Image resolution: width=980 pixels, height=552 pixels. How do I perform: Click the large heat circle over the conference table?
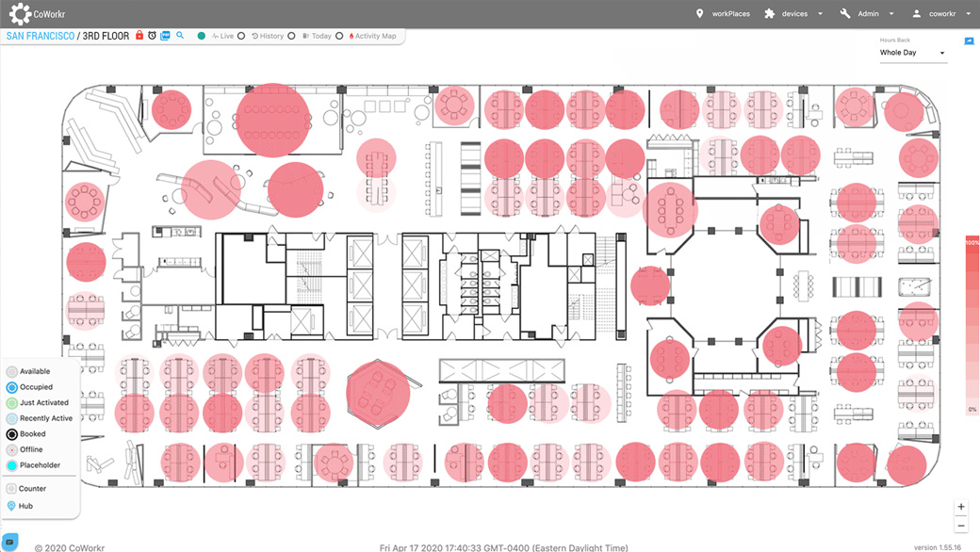tap(273, 121)
